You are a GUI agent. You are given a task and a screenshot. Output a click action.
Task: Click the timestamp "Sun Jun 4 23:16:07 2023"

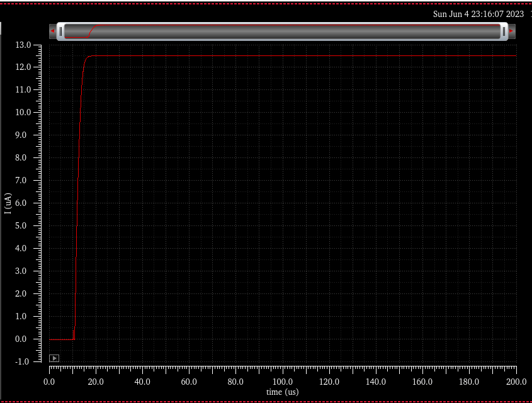pos(478,14)
